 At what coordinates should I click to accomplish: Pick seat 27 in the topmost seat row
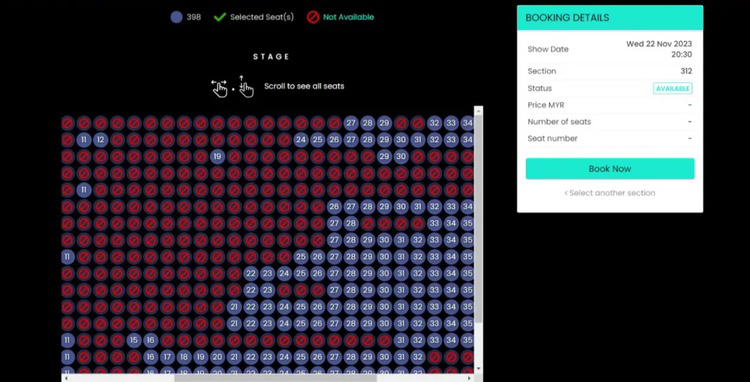tap(351, 123)
